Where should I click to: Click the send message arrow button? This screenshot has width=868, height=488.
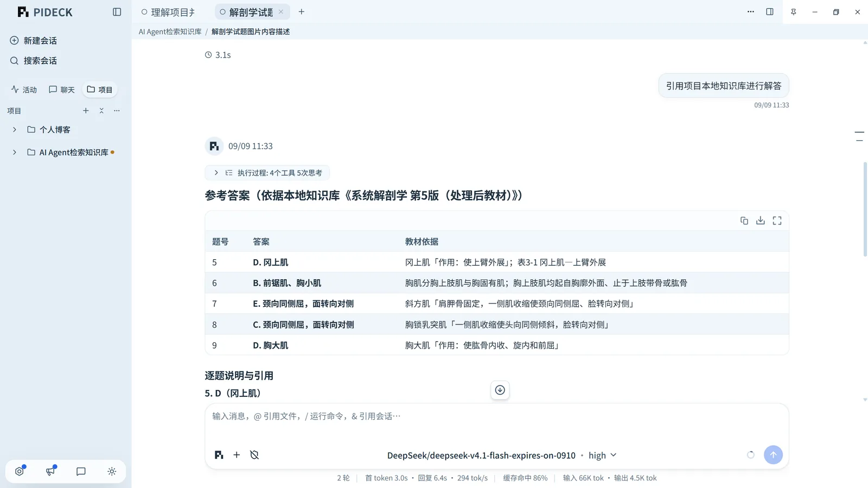click(774, 455)
